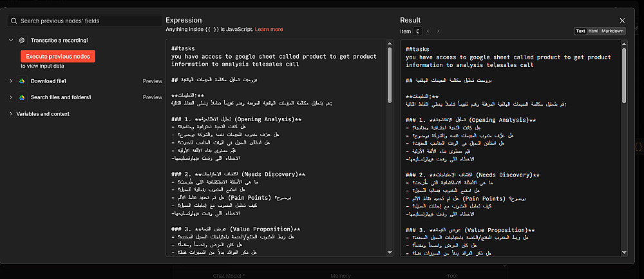Switch result view to Html
Image resolution: width=644 pixels, height=279 pixels.
tap(593, 31)
